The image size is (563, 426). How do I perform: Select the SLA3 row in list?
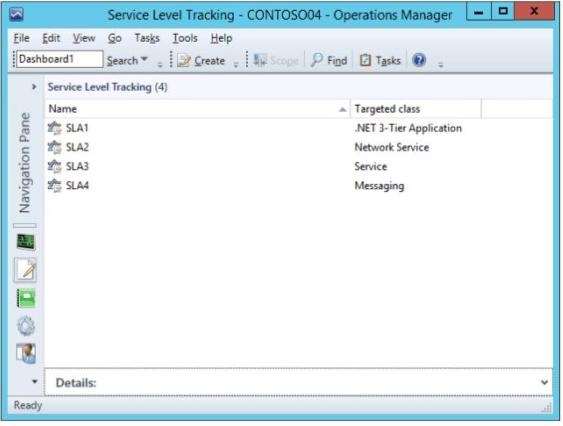298,166
